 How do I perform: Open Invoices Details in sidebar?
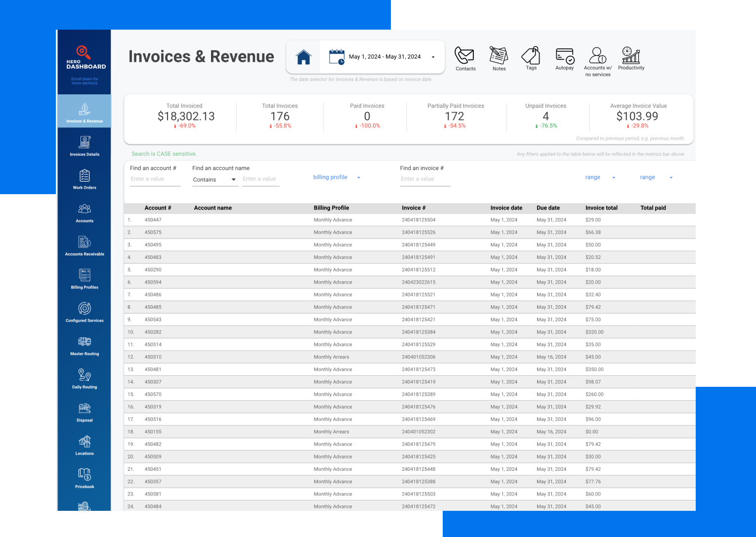[84, 146]
